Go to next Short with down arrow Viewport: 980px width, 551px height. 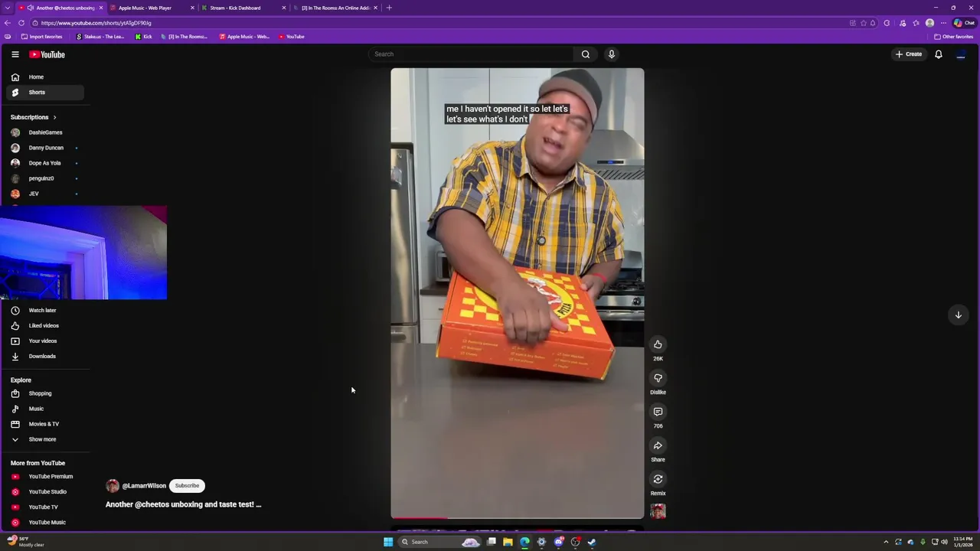coord(958,315)
